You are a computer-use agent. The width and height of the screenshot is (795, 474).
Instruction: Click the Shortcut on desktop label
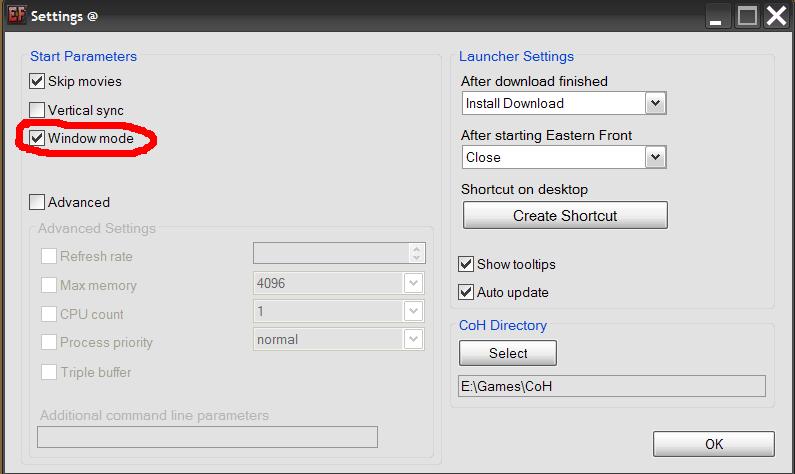point(524,190)
